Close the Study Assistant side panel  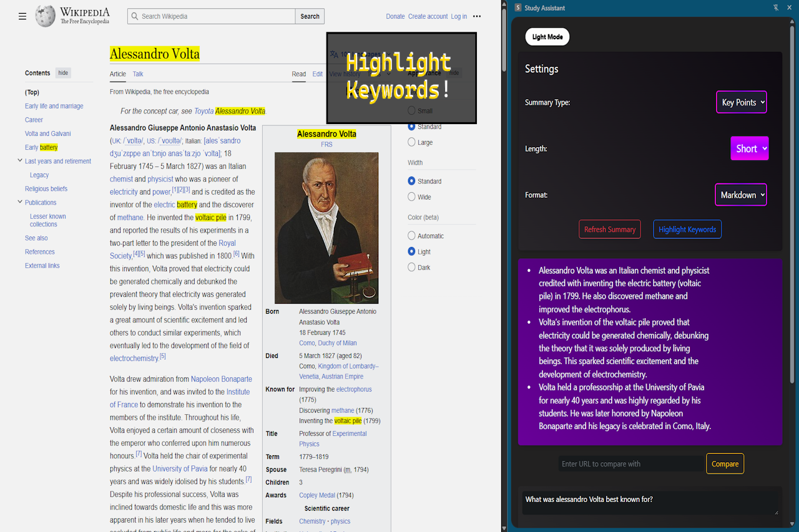[790, 7]
